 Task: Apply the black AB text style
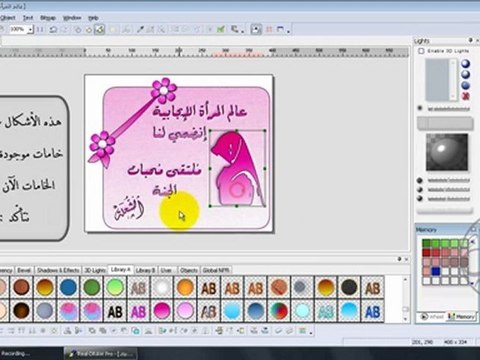pyautogui.click(x=115, y=311)
